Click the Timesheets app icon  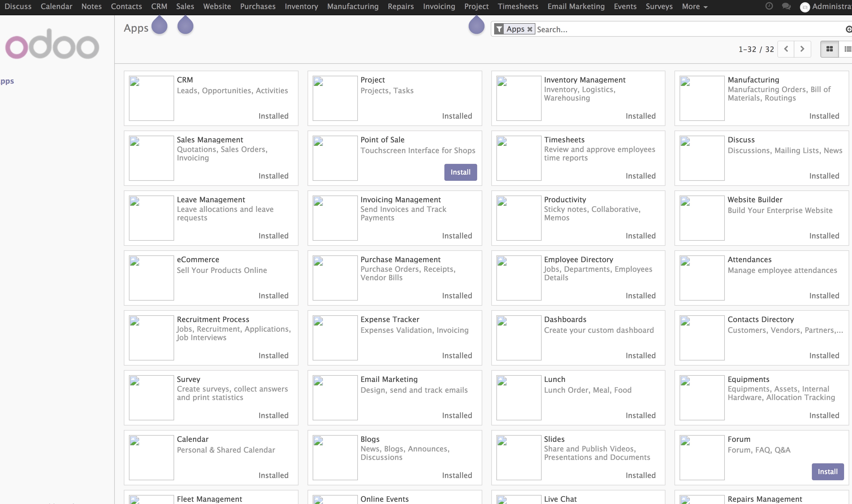pos(519,158)
